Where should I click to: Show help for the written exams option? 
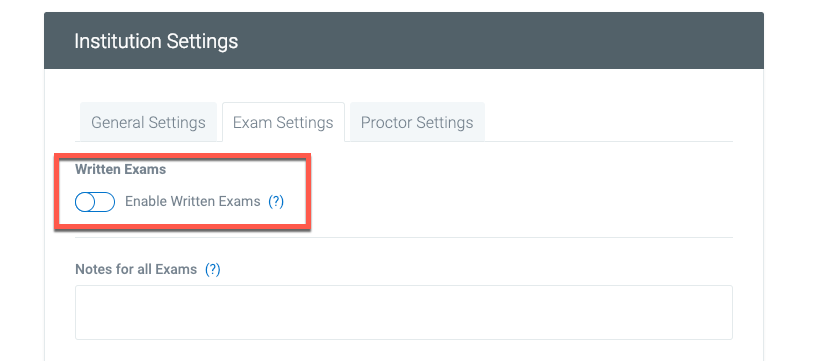coord(276,202)
